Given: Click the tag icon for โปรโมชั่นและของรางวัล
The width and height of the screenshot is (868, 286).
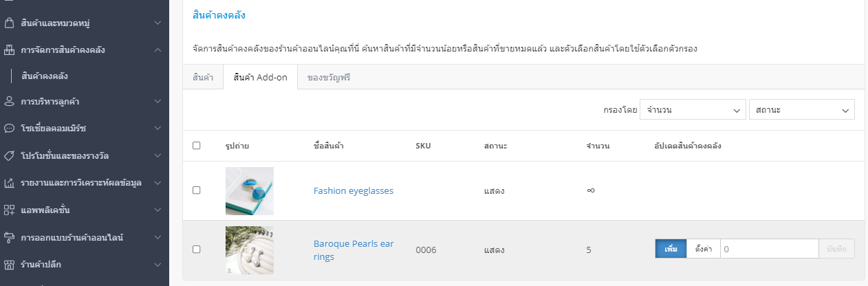Looking at the screenshot, I should click(x=9, y=155).
